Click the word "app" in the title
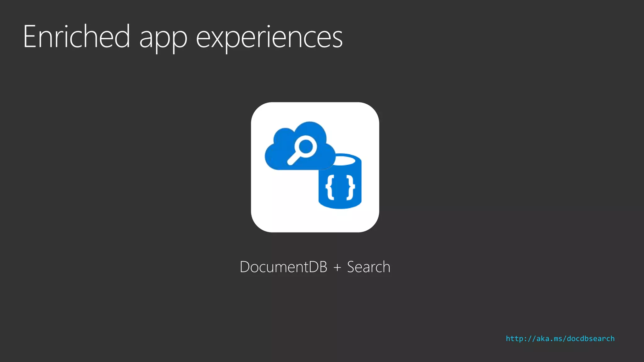Screen dimensions: 644x362 click(x=163, y=39)
